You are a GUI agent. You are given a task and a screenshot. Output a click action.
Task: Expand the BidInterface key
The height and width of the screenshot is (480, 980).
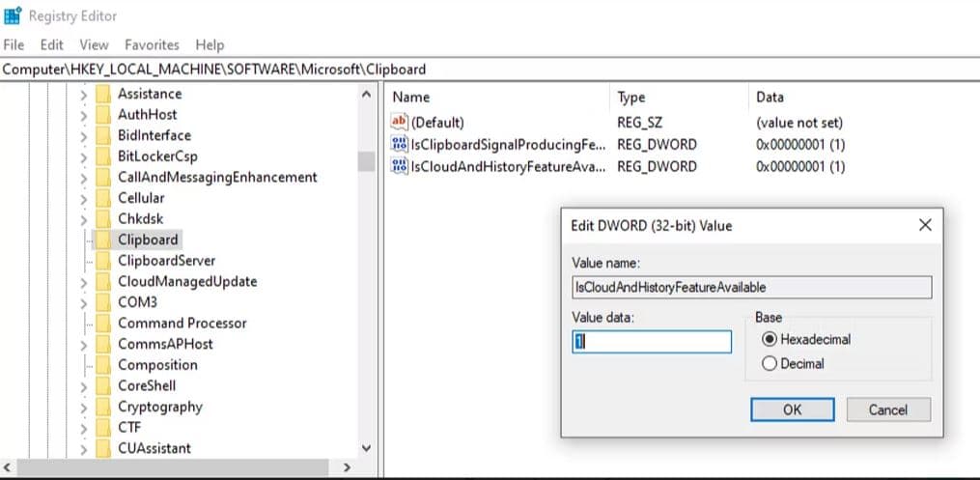coord(84,137)
